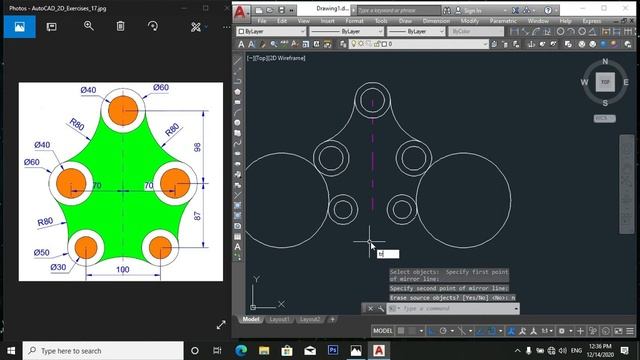Screen dimensions: 640x360
Task: Open the layer list dropdown showing 0
Action: pyautogui.click(x=419, y=44)
